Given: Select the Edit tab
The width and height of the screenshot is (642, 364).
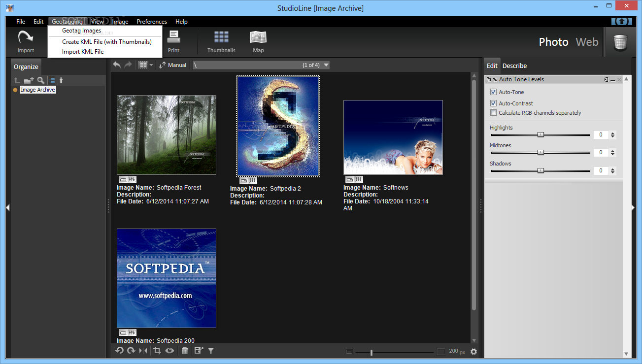Looking at the screenshot, I should (492, 66).
